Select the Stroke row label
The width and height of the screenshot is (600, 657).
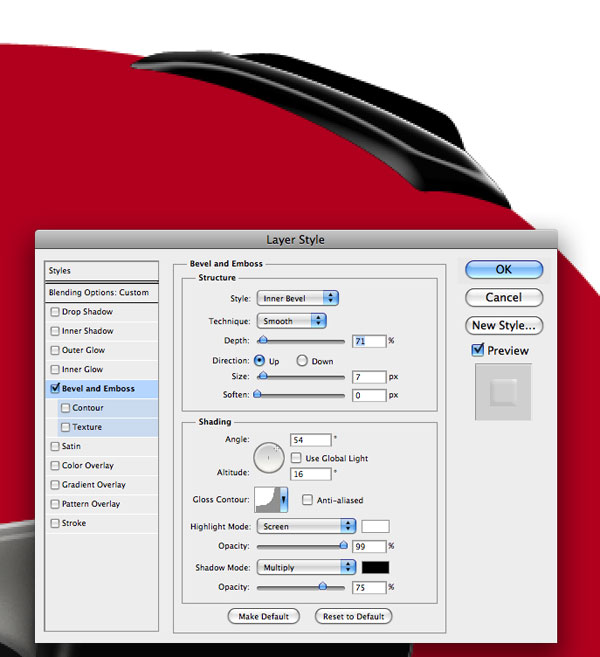click(74, 523)
